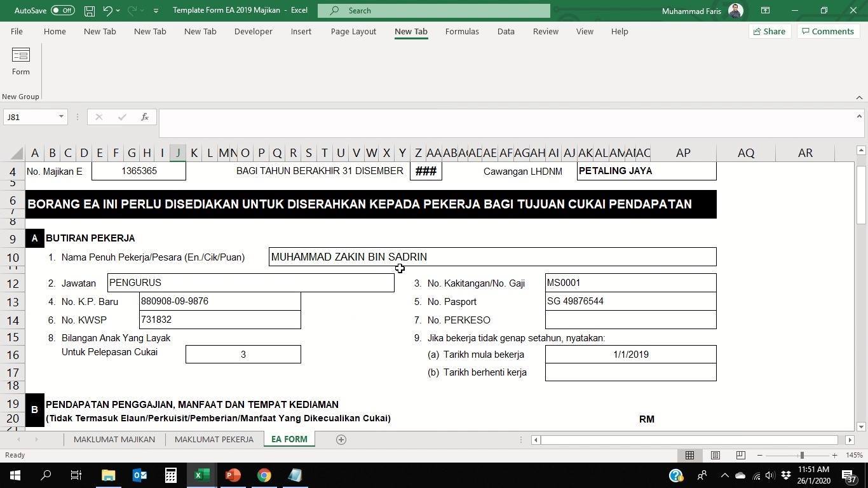
Task: Open the Review tab
Action: pyautogui.click(x=545, y=31)
